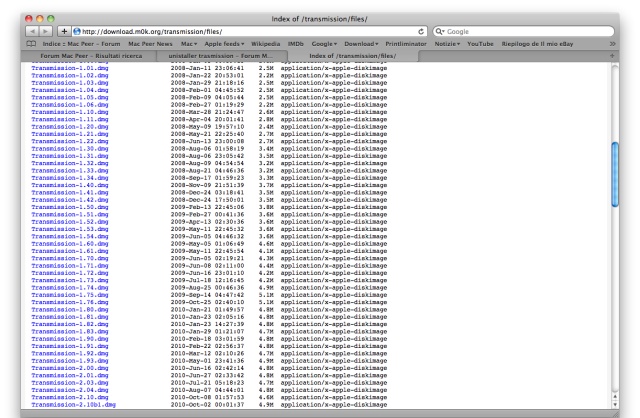Open the IMDb bookmark
640x418 pixels.
click(296, 44)
